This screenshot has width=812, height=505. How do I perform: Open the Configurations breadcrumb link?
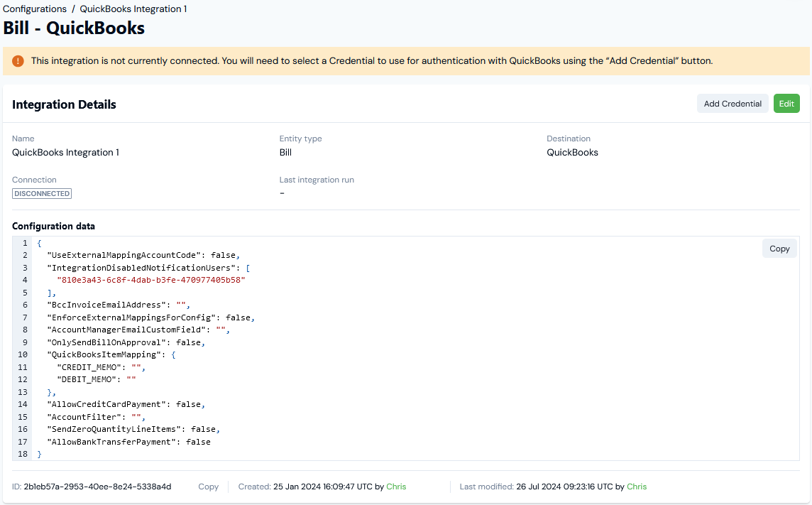click(x=34, y=9)
